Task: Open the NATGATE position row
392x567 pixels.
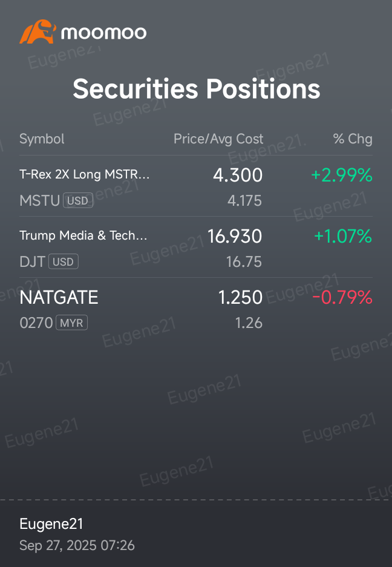Action: [x=195, y=309]
